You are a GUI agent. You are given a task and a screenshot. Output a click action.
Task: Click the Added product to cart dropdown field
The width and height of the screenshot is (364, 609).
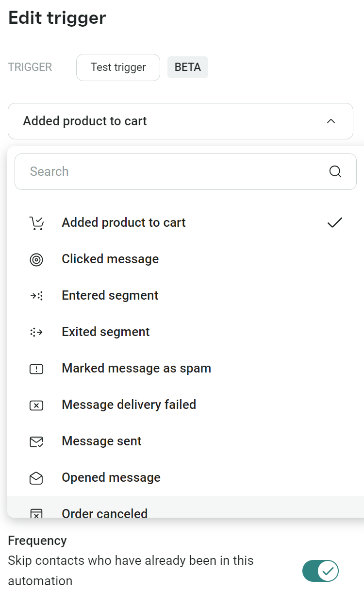(x=181, y=121)
